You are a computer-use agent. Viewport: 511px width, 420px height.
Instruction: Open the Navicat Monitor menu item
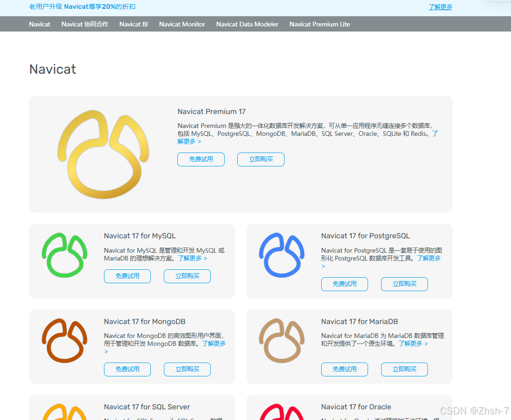pos(182,24)
